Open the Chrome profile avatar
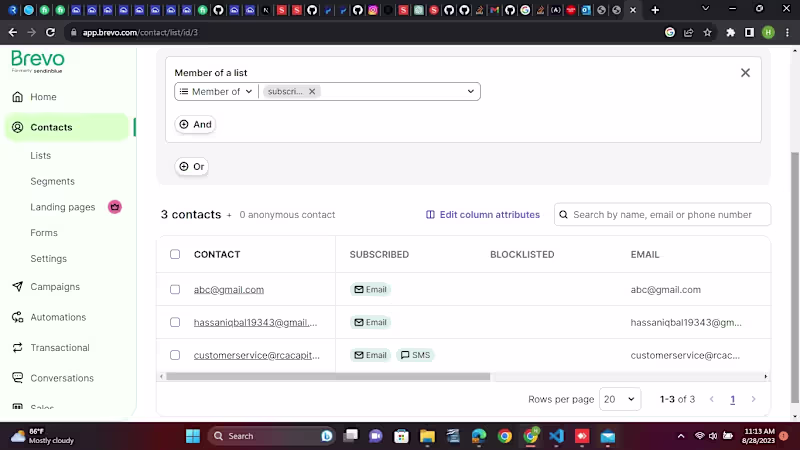 (x=768, y=32)
